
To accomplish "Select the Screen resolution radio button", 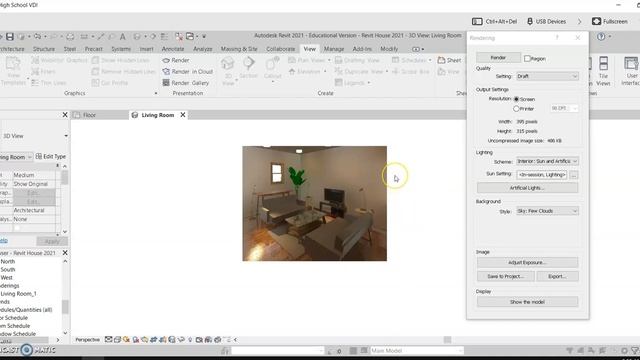I will coord(516,99).
